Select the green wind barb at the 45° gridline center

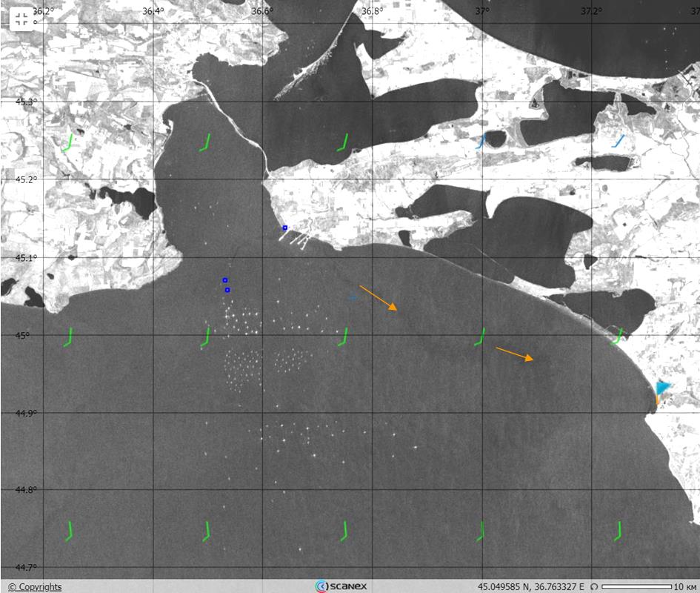(x=344, y=339)
